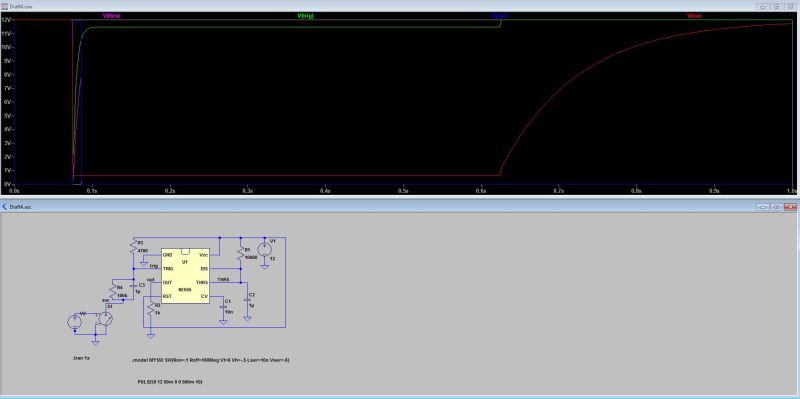This screenshot has height=399, width=800.
Task: Click the PULSE(0 12 50m...) text
Action: [171, 382]
